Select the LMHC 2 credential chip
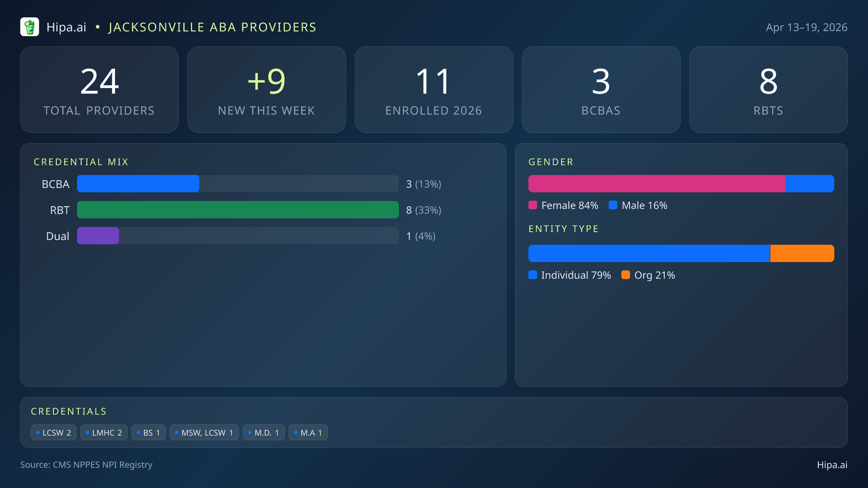This screenshot has height=488, width=868. click(x=104, y=433)
